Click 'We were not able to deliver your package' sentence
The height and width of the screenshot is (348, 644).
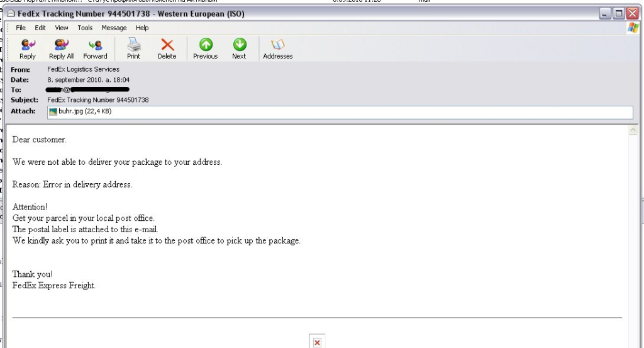(117, 162)
